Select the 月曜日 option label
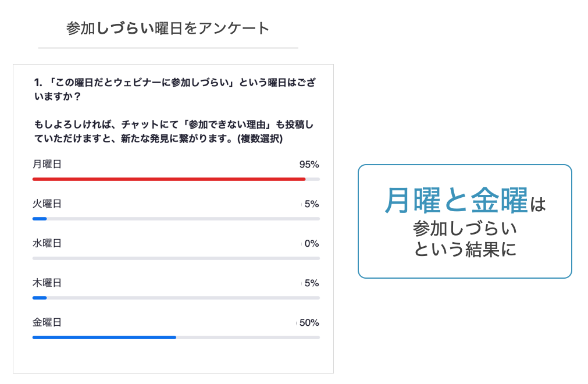The image size is (588, 384). (47, 164)
